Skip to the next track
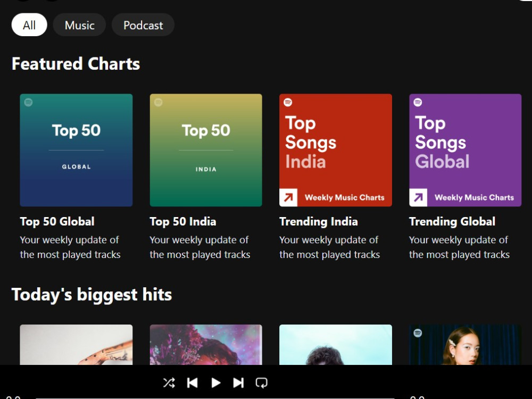The width and height of the screenshot is (532, 399). [x=238, y=383]
